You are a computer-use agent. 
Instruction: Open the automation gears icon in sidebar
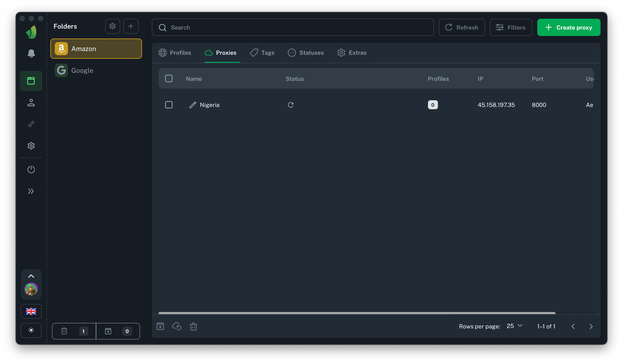click(x=31, y=124)
